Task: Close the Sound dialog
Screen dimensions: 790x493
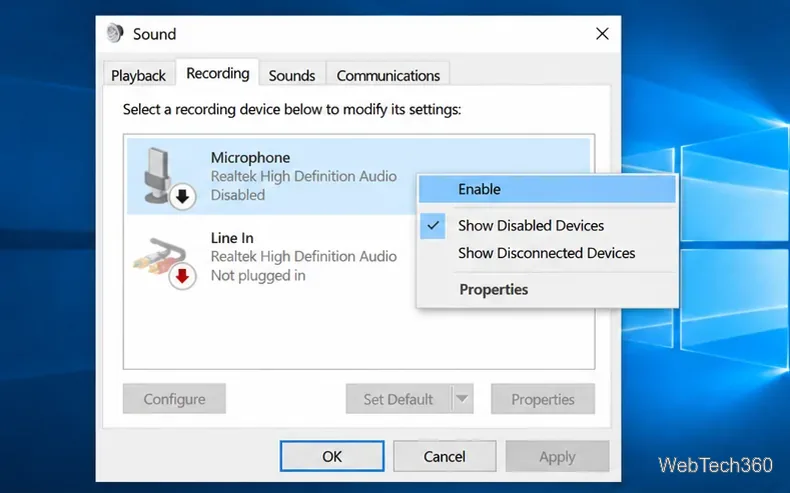Action: click(x=602, y=34)
